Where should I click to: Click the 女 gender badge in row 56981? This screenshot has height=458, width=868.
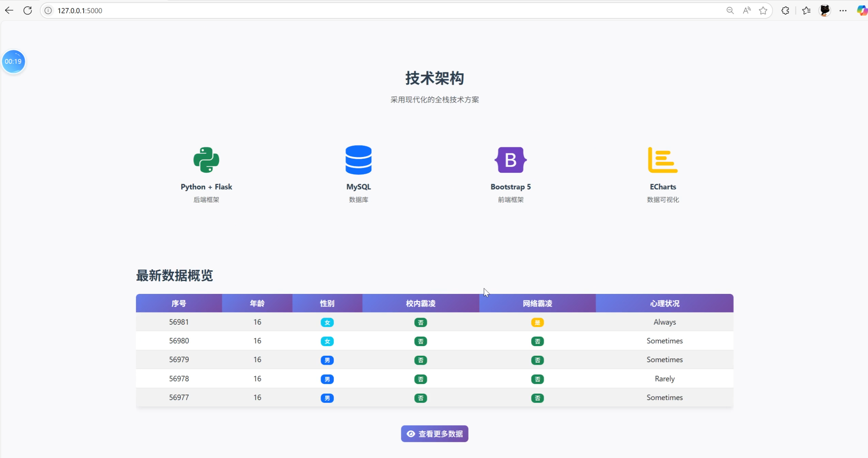[327, 322]
